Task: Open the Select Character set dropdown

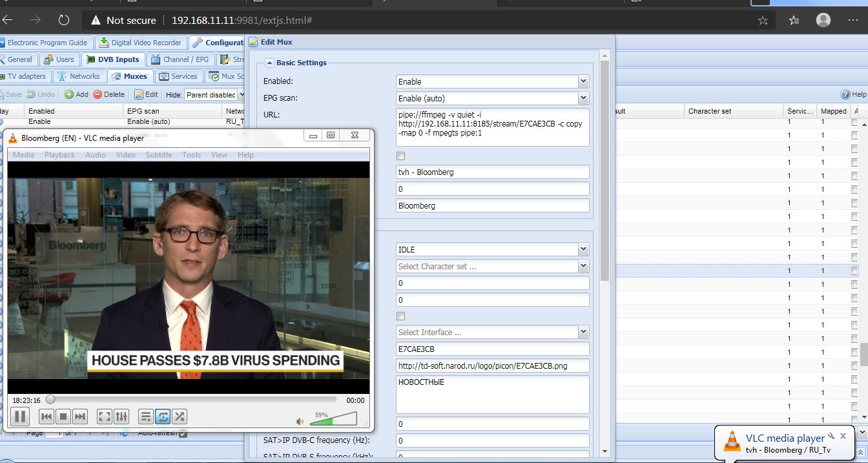Action: [x=583, y=266]
